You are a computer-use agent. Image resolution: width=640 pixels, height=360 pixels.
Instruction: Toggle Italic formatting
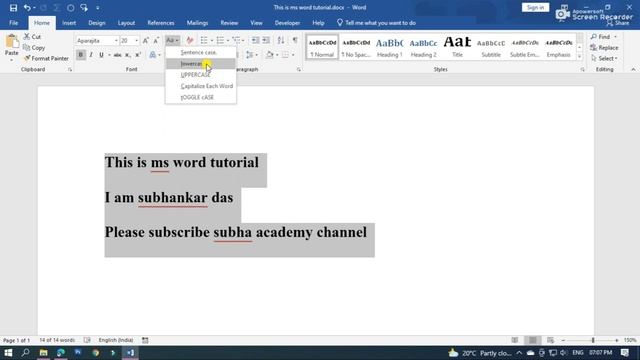[x=91, y=55]
